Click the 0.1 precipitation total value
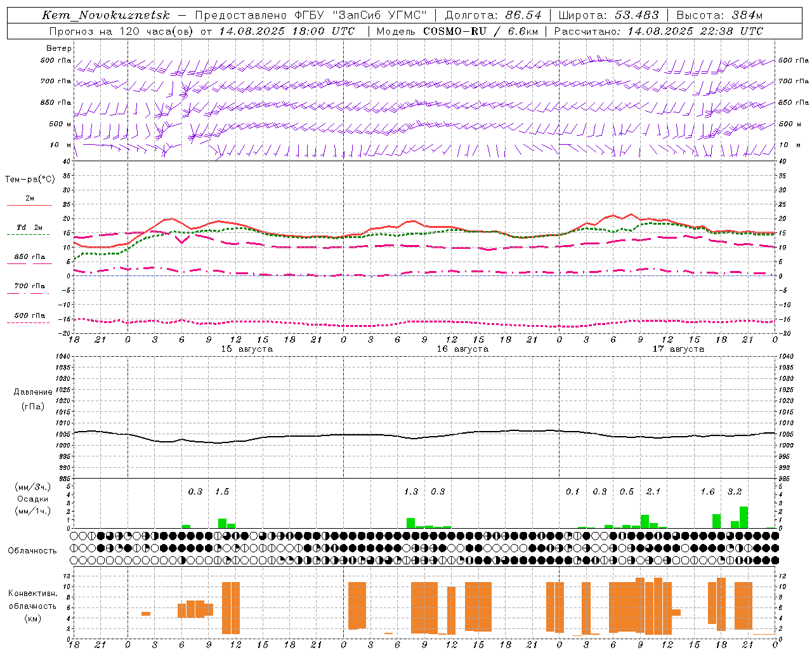 coord(572,491)
